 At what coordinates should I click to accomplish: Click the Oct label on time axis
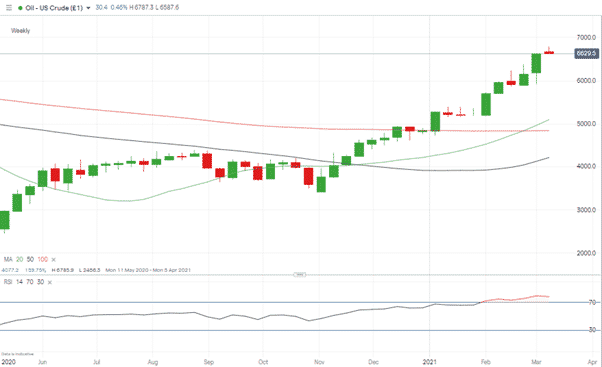tap(263, 362)
